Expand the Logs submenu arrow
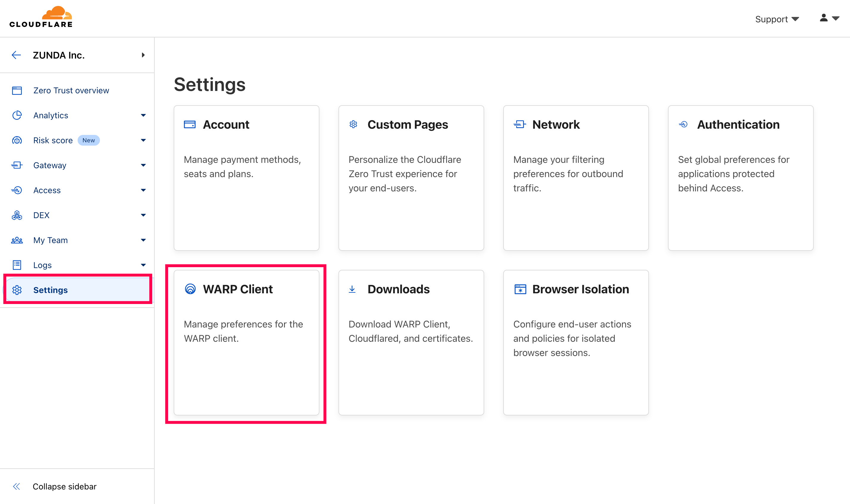Viewport: 850px width, 504px height. pyautogui.click(x=143, y=265)
